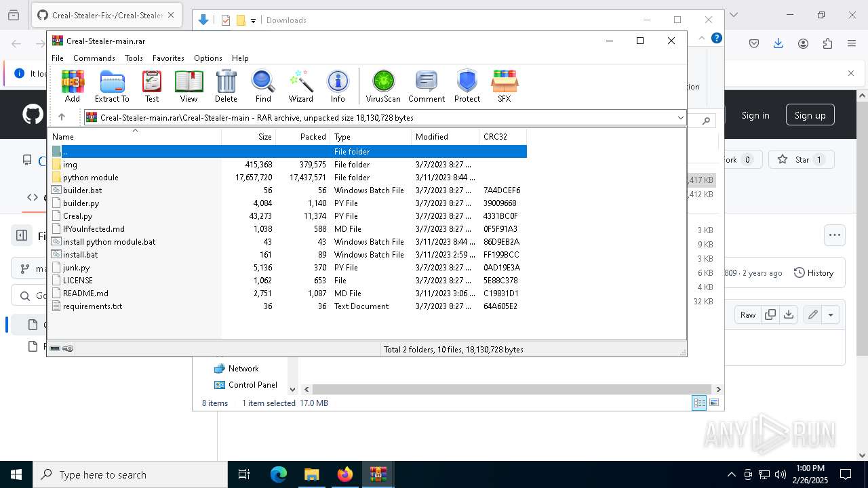
Task: Open the Tools menu
Action: pyautogui.click(x=134, y=58)
